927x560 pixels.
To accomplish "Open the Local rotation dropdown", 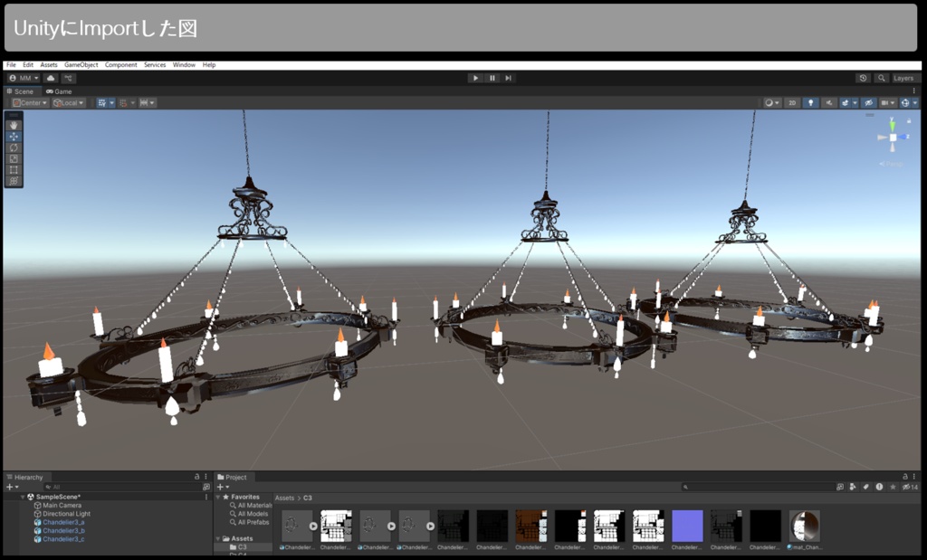I will [x=69, y=103].
